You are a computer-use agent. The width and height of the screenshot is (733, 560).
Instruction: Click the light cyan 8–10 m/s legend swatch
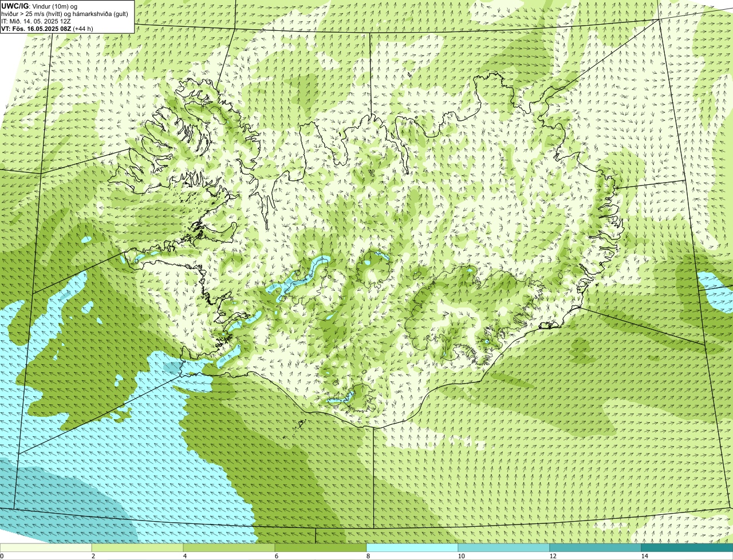coord(412,548)
